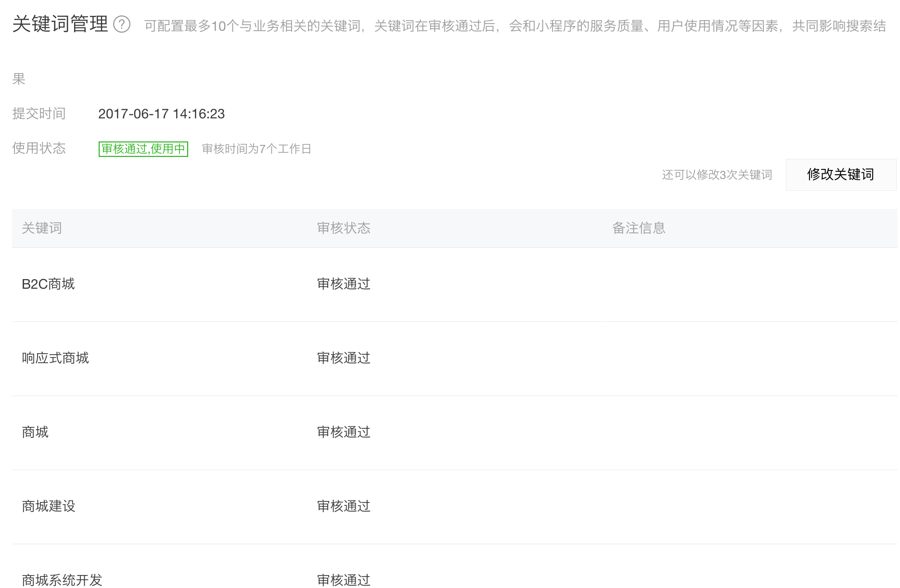900x588 pixels.
Task: Select the 商城 keyword entry
Action: click(35, 433)
